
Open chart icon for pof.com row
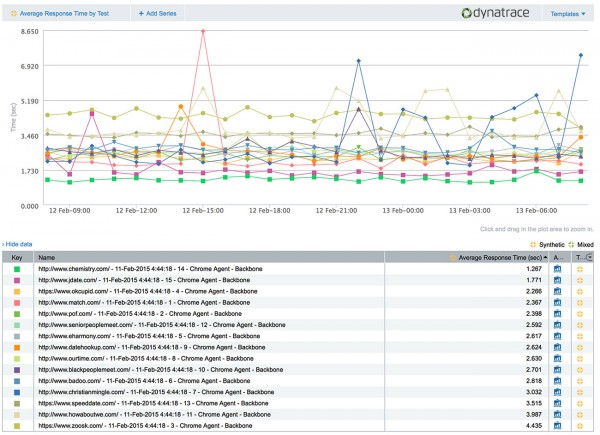click(x=558, y=314)
